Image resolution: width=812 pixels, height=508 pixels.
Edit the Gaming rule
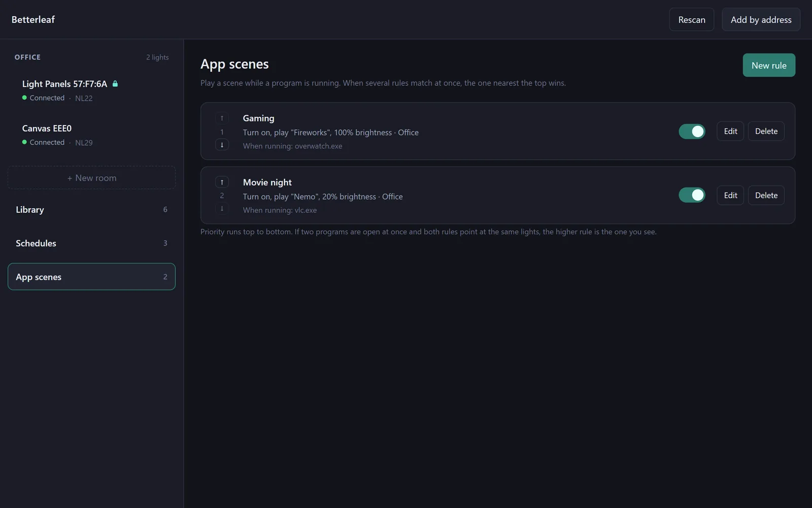coord(730,131)
